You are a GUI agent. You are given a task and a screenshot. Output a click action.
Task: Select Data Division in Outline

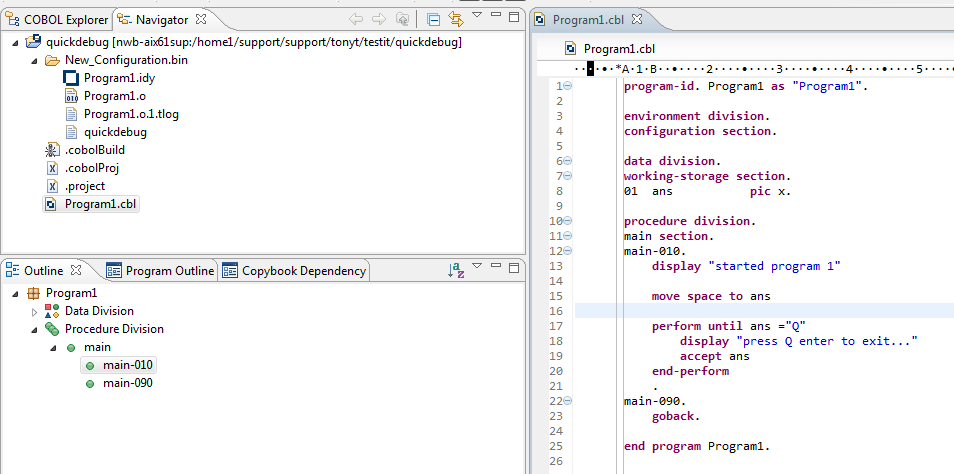coord(99,311)
